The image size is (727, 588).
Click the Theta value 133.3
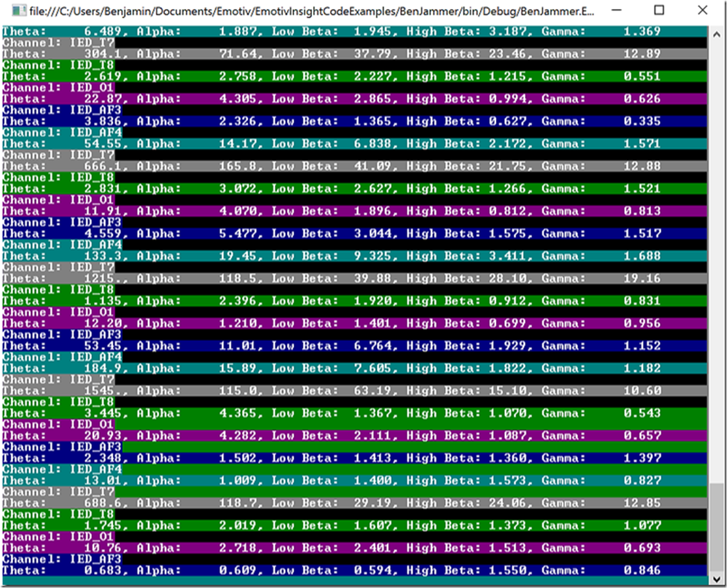pos(102,256)
